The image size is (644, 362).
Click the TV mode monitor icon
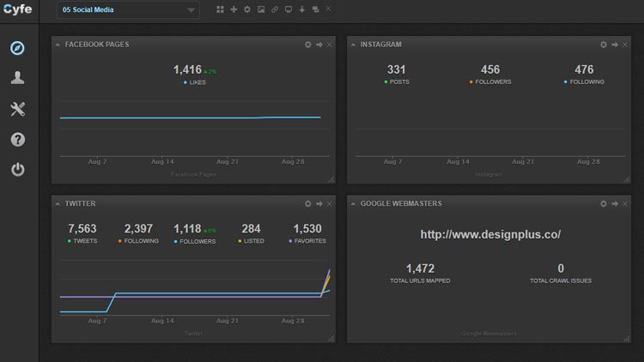[x=289, y=9]
